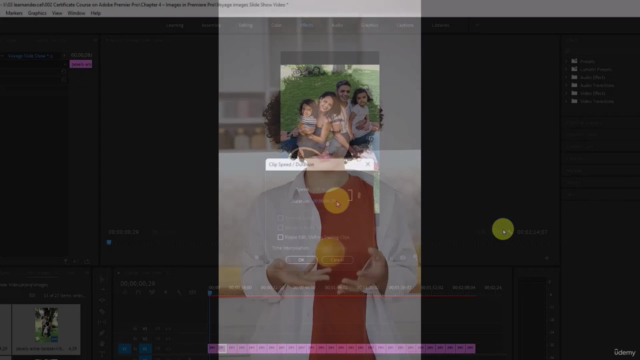Select the family tree photo thumbnail in bin
640x360 pixels.
[x=46, y=325]
